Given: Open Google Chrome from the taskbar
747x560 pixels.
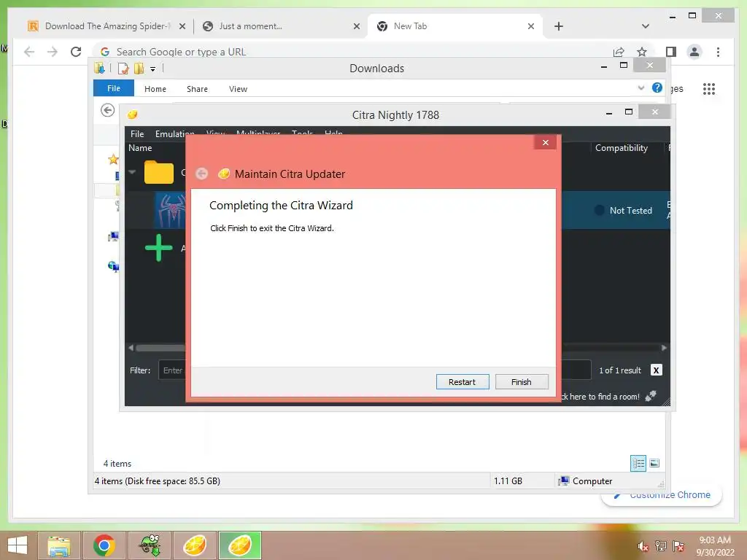Looking at the screenshot, I should pyautogui.click(x=104, y=545).
